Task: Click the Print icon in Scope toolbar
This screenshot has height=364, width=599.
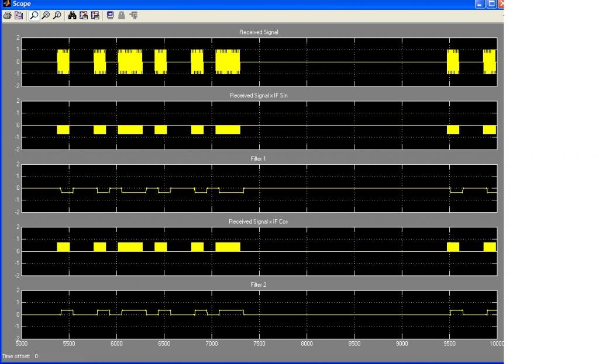Action: (x=7, y=16)
